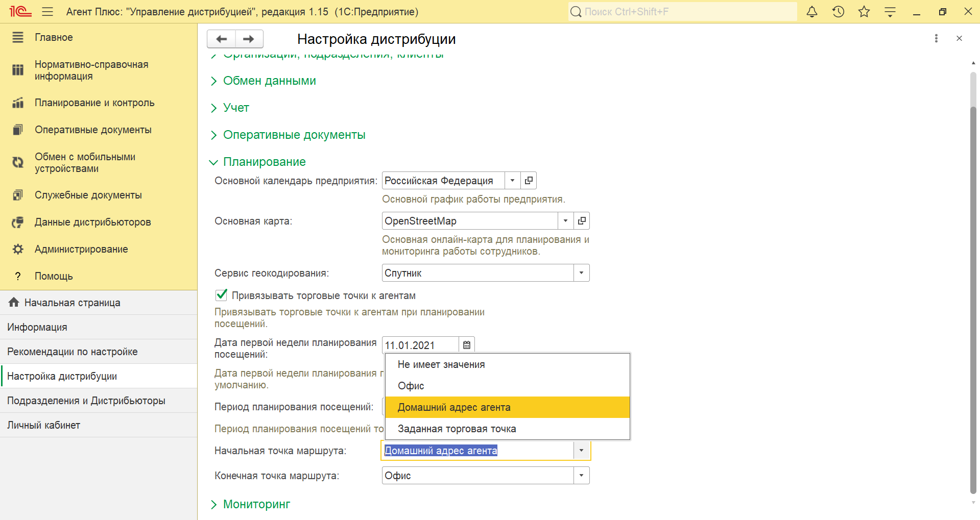980x520 pixels.
Task: Toggle Привязывать торговые точки к агентам checkbox
Action: [x=221, y=295]
